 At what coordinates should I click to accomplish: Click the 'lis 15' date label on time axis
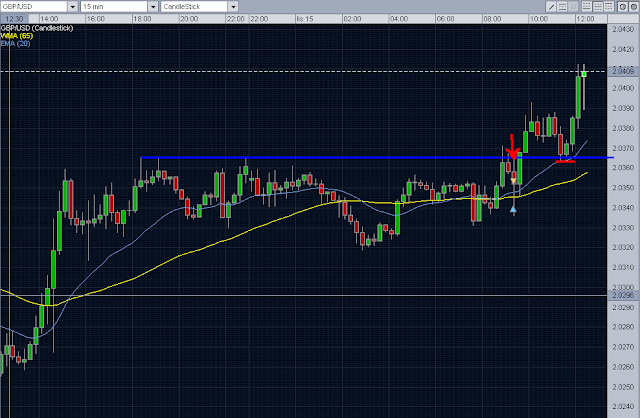pos(305,19)
